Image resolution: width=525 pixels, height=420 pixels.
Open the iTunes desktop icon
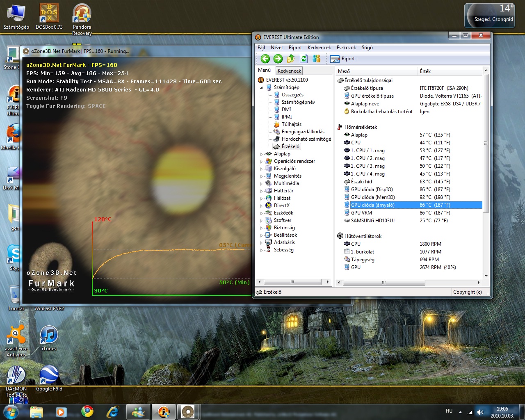coord(49,338)
